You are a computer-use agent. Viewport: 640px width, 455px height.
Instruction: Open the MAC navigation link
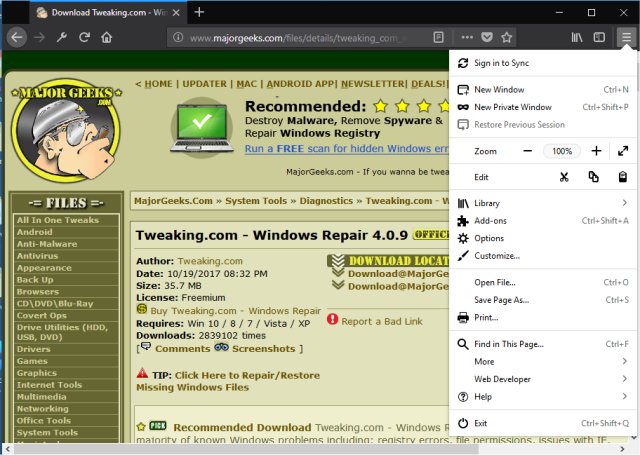(x=247, y=84)
